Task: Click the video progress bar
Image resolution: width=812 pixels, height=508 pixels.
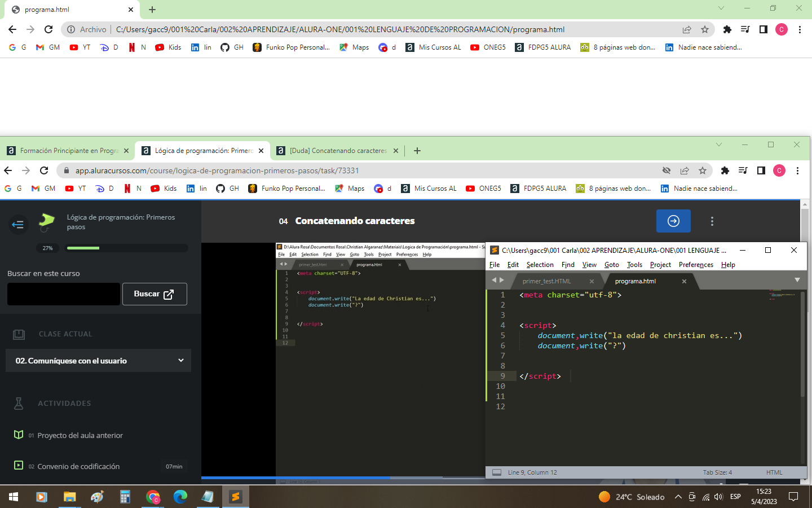Action: pyautogui.click(x=343, y=478)
